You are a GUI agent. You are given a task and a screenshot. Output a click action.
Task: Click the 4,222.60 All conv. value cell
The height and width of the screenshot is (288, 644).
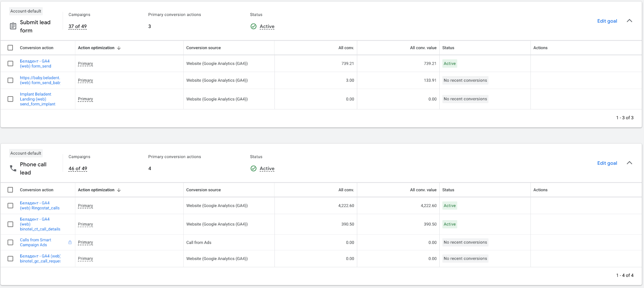coord(429,206)
